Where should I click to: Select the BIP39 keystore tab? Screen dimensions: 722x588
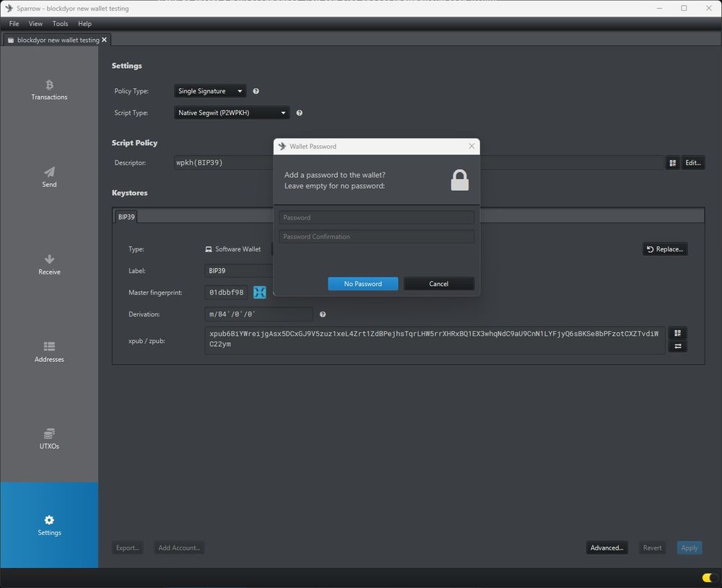pos(126,217)
